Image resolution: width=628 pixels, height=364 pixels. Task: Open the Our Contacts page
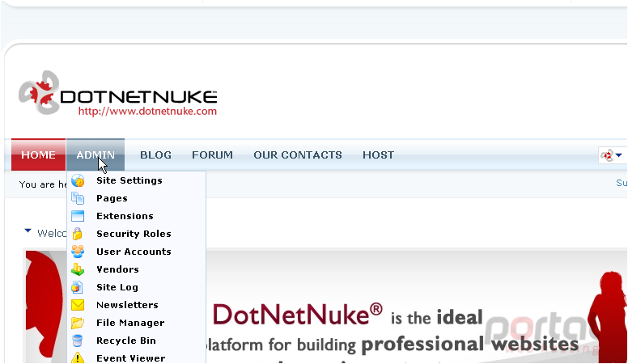[x=298, y=155]
